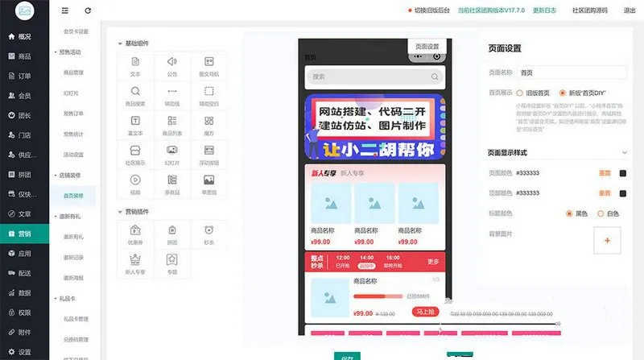Image resolution: width=644 pixels, height=360 pixels.
Task: Add the 商品搜索 search component
Action: (x=135, y=97)
